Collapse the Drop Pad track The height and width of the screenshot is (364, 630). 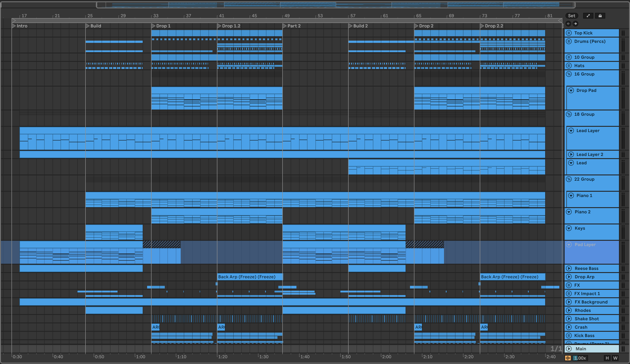coord(571,91)
